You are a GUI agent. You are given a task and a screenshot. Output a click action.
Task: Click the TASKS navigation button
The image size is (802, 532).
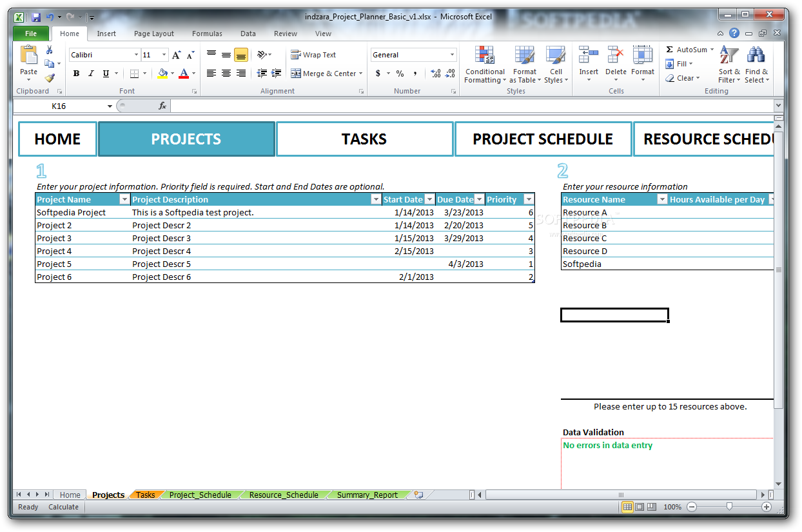tap(364, 139)
